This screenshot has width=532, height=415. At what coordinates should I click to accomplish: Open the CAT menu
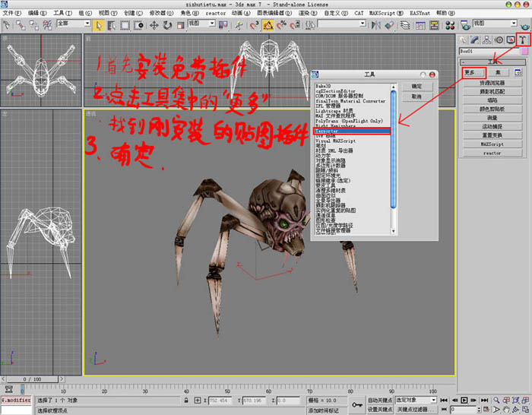(x=359, y=13)
